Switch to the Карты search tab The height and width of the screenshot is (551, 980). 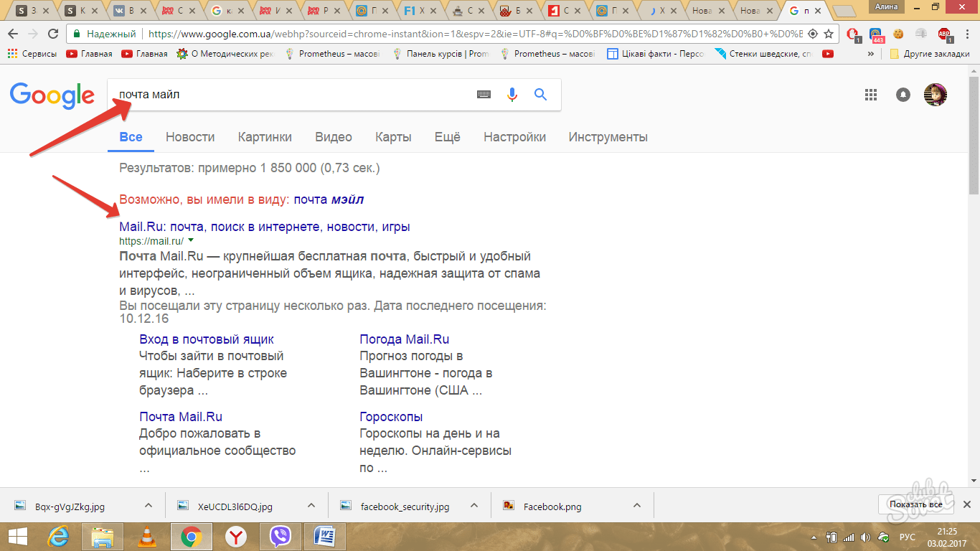tap(393, 137)
